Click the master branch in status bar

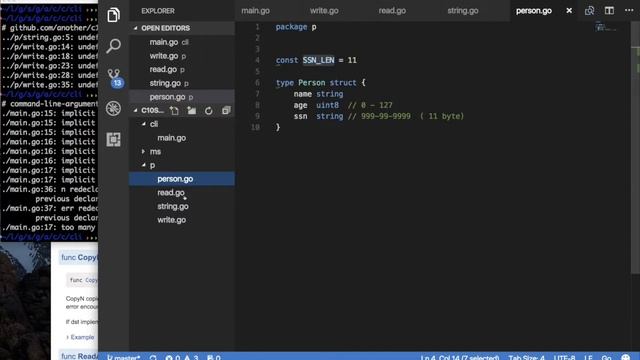123,357
